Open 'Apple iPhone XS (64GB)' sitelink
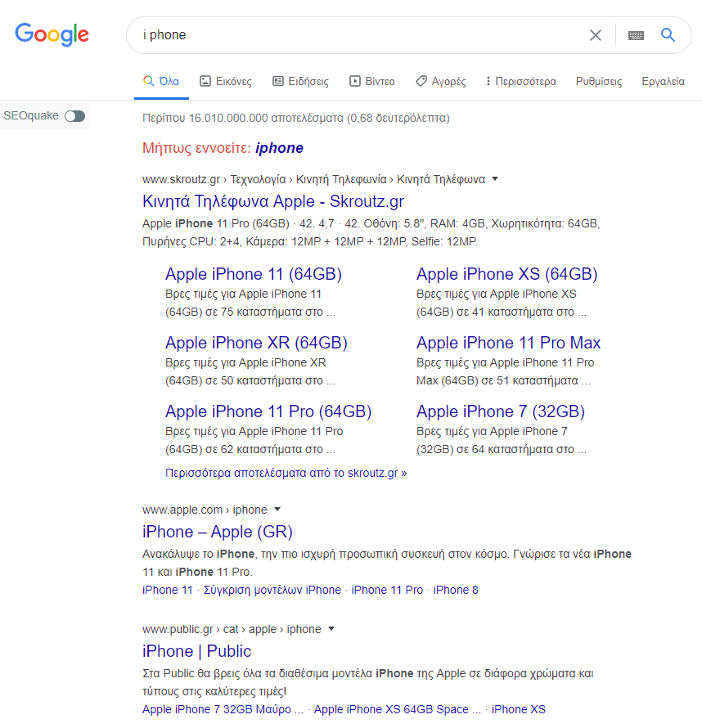702x728 pixels. [x=507, y=274]
